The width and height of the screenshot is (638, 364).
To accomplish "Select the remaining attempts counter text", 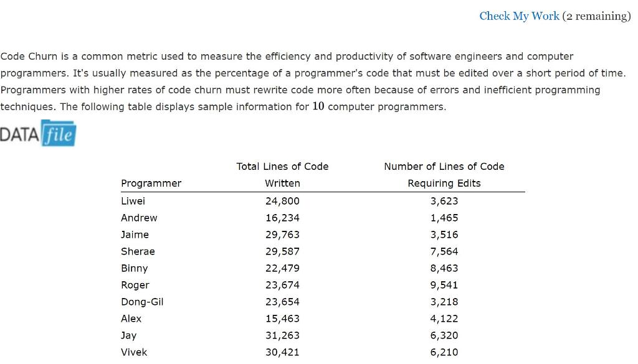I will [x=597, y=16].
